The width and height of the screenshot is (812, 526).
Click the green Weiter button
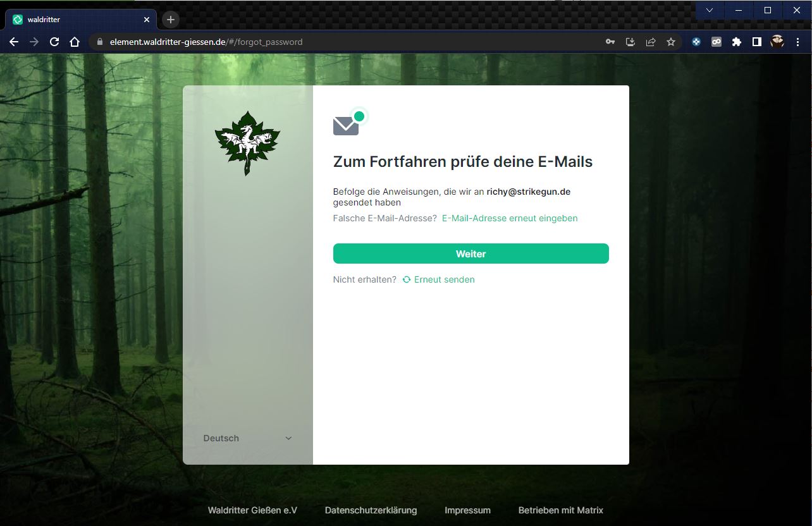[471, 254]
